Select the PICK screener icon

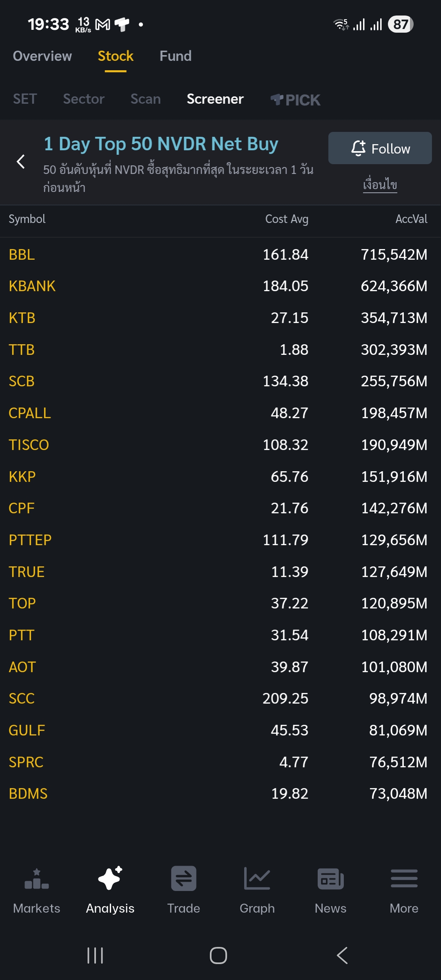pyautogui.click(x=295, y=99)
